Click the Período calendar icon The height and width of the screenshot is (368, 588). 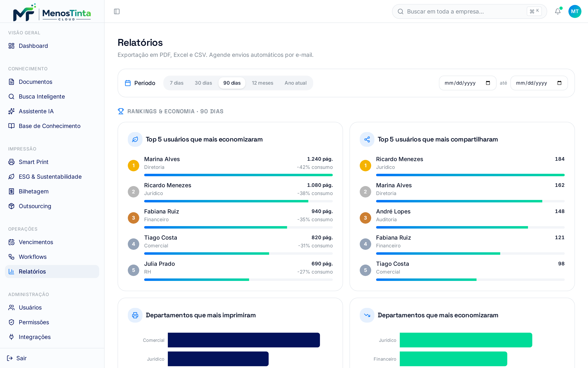click(x=128, y=83)
